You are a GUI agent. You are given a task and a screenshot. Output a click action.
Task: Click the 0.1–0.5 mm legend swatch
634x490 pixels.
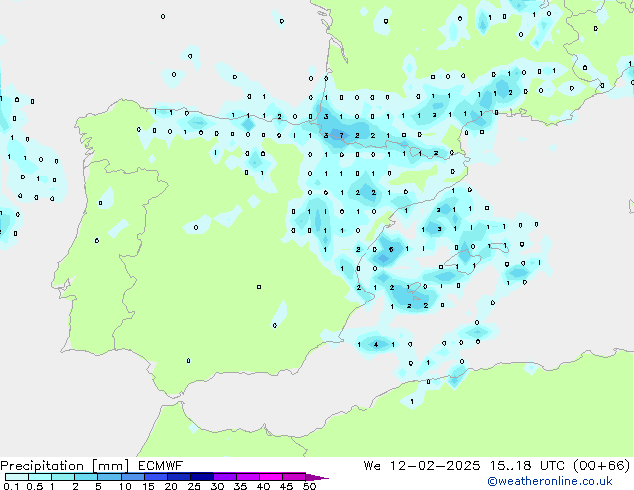click(x=17, y=477)
